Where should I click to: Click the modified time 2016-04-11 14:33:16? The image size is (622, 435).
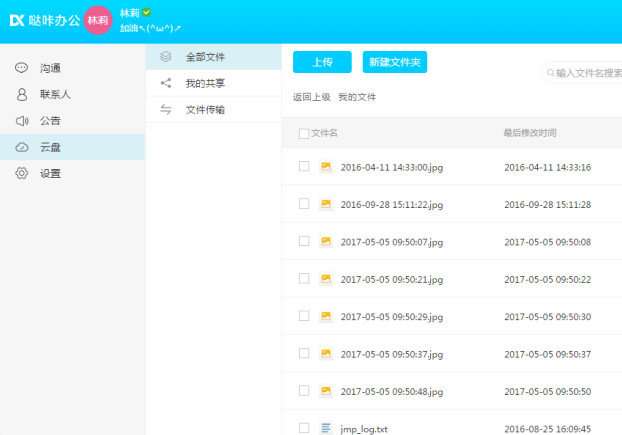point(547,167)
